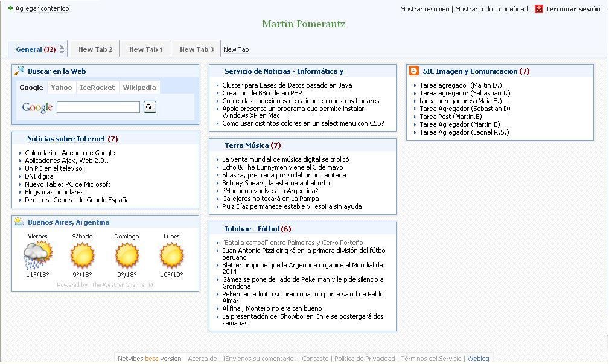This screenshot has height=364, width=609.
Task: Click the weather icon beside Buenos Aires title
Action: [x=19, y=222]
